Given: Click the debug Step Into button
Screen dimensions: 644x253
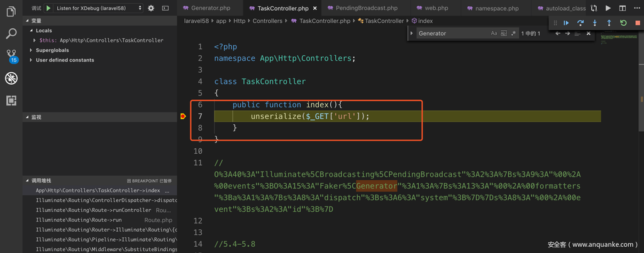Looking at the screenshot, I should [x=595, y=23].
